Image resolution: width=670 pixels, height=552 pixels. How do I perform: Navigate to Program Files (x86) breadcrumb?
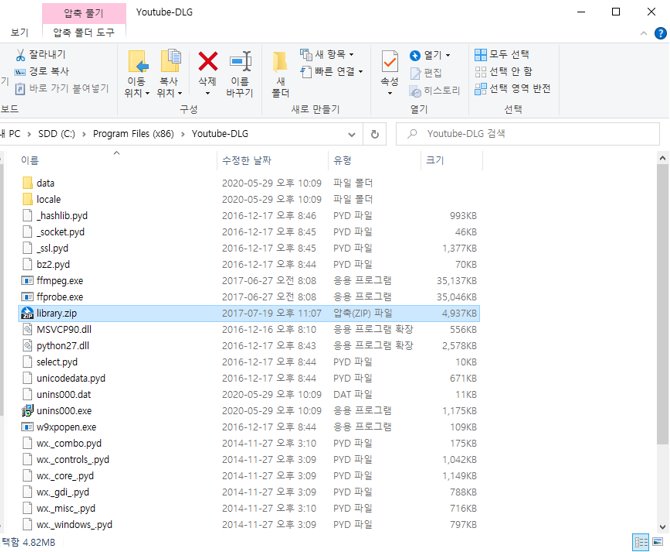point(133,134)
